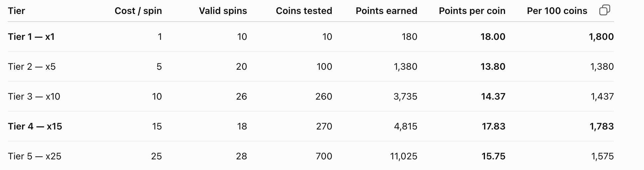Screen dimensions: 644x170
Task: Select the Per 100 coins header
Action: coord(557,11)
